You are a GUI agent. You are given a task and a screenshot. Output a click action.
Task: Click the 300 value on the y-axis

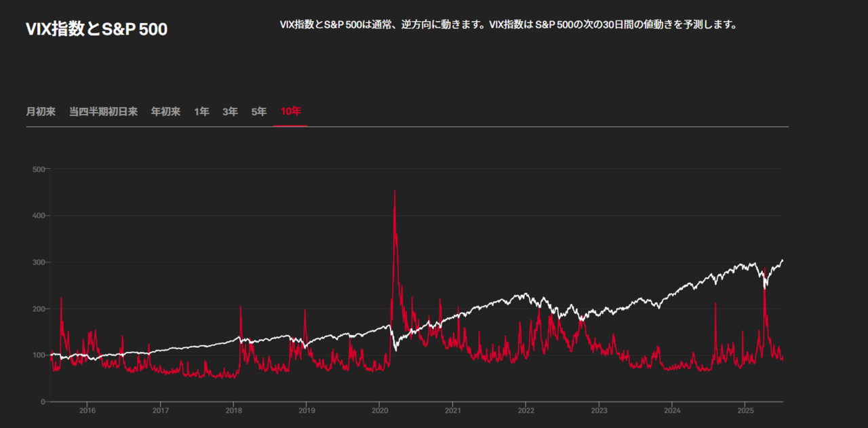39,262
